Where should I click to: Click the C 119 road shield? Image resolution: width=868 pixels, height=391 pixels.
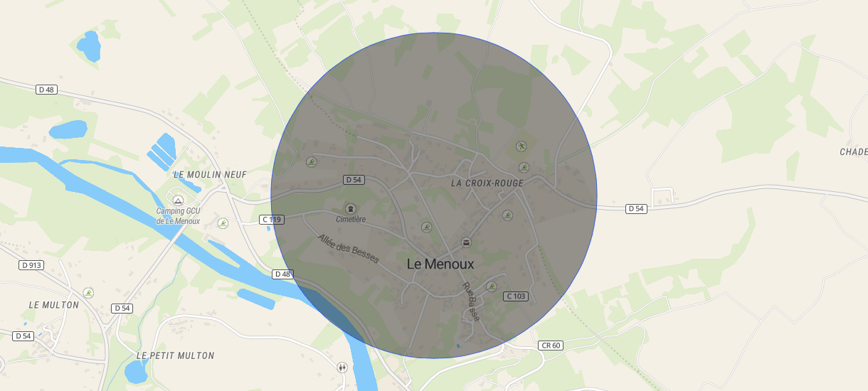[272, 220]
